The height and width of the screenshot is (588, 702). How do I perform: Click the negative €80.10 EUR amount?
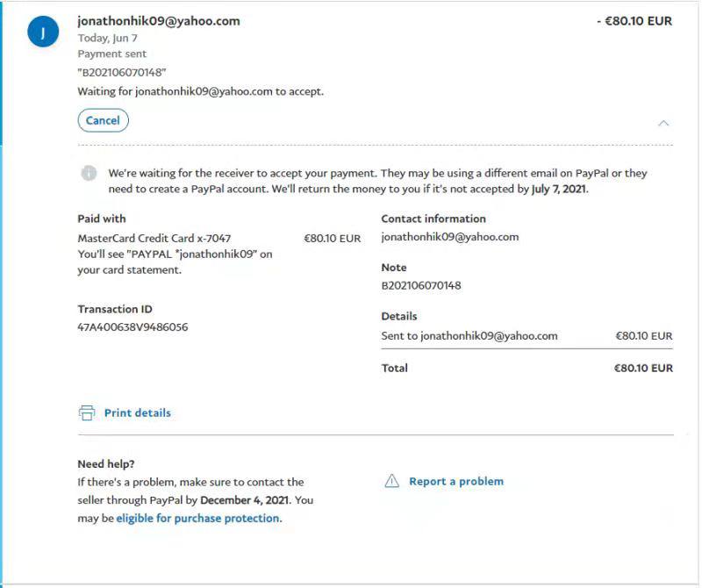(x=634, y=21)
